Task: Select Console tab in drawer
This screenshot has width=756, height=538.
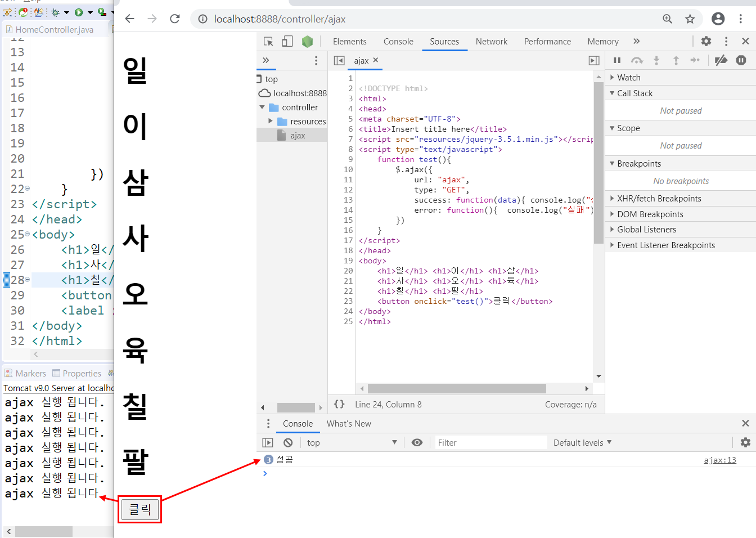Action: coord(298,424)
